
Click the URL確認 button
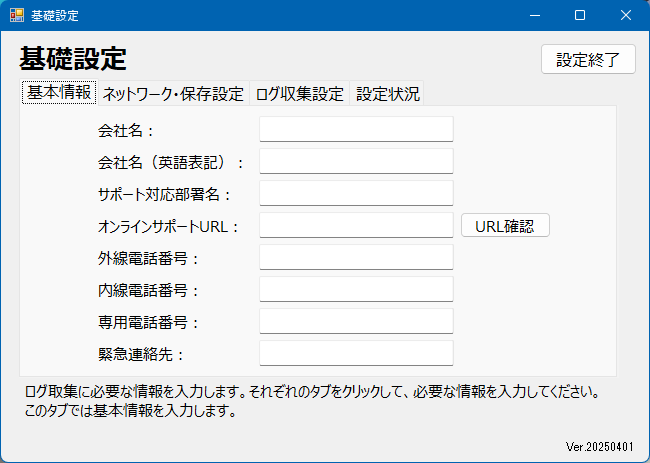pos(505,226)
